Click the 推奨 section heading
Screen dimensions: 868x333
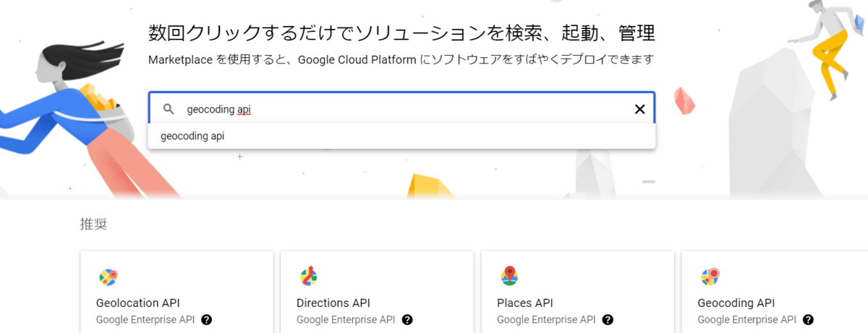coord(93,224)
